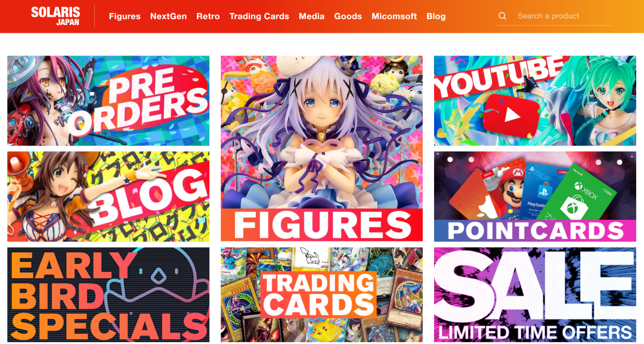Open the Micomsoft menu link
Viewport: 644px width, 344px height.
click(394, 17)
